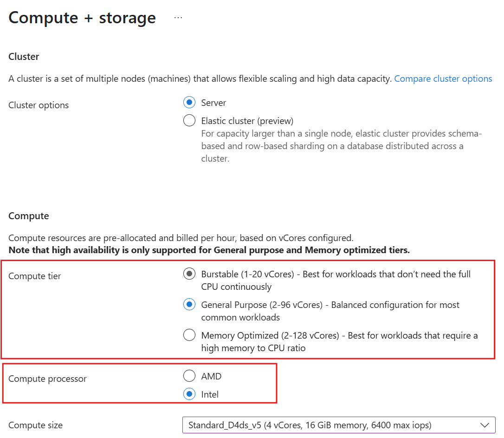The image size is (504, 438).
Task: Click the bold high availability note
Action: (209, 250)
